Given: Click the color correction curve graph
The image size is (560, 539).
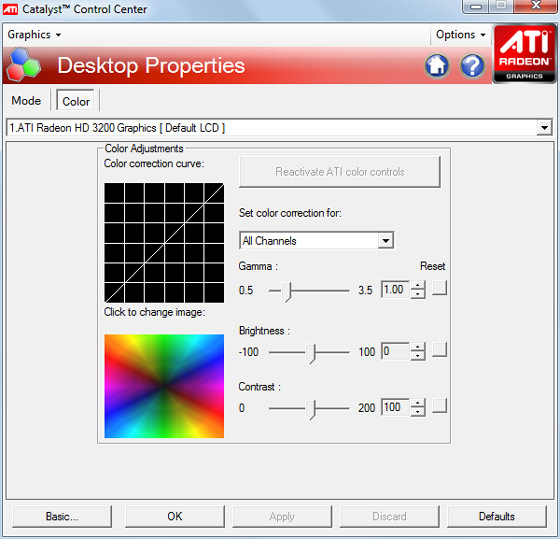Looking at the screenshot, I should coord(164,243).
